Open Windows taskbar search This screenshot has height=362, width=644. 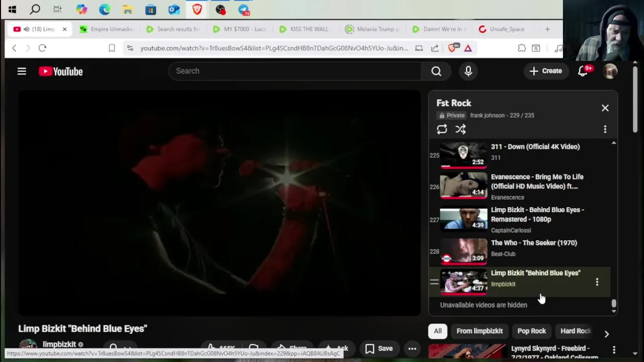35,9
